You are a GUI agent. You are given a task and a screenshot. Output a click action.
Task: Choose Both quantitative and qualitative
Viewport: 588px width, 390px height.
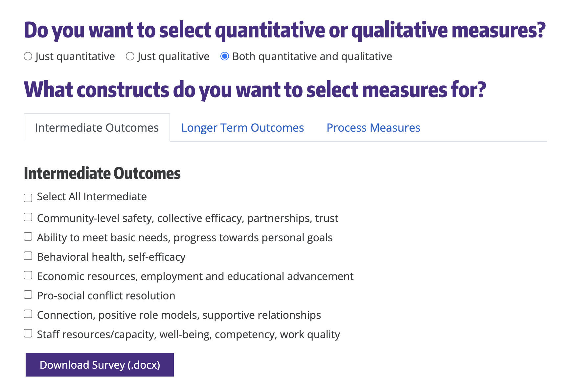(x=225, y=56)
